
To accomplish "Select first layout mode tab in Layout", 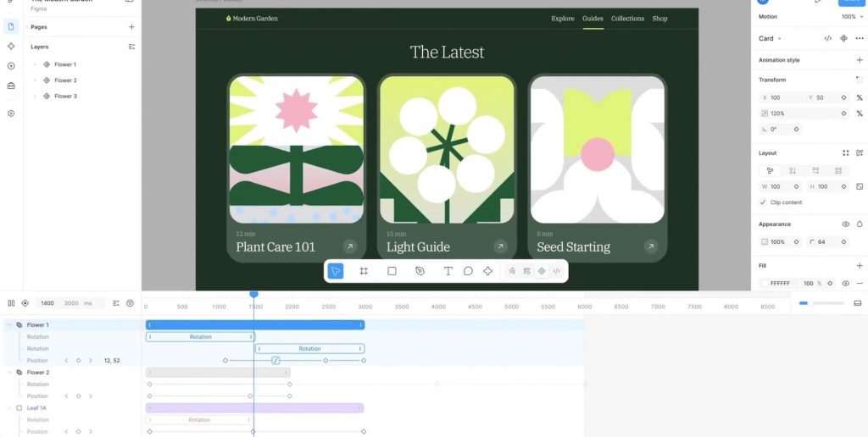I will tap(770, 170).
